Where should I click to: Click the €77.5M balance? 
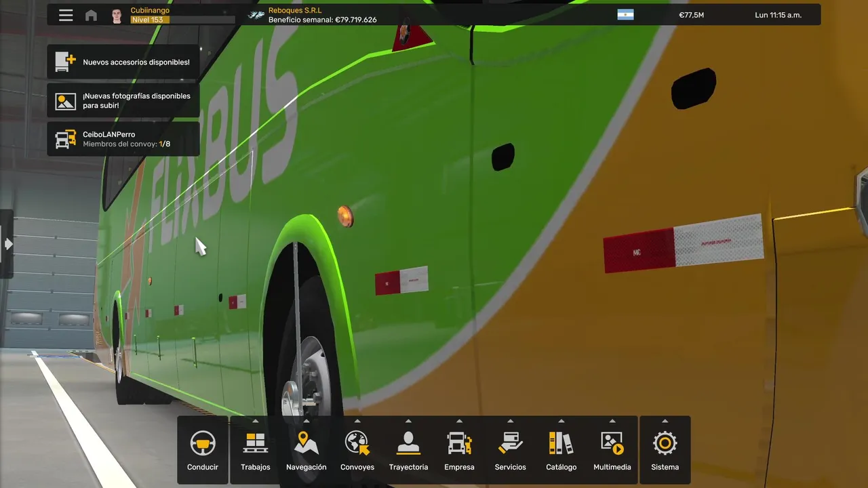[691, 15]
